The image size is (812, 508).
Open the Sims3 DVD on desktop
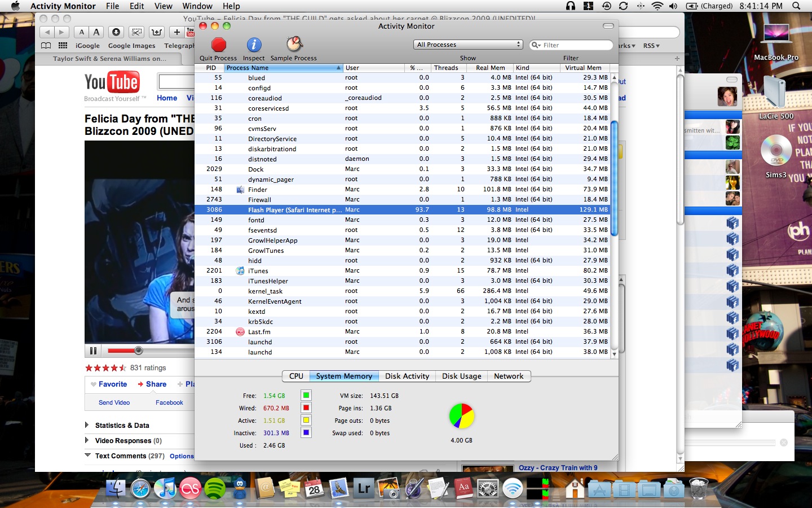coord(776,151)
